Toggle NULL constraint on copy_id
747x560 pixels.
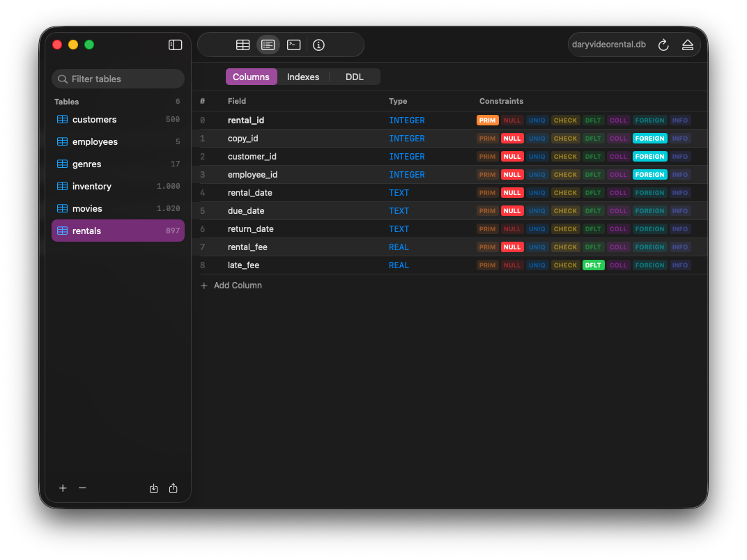512,139
